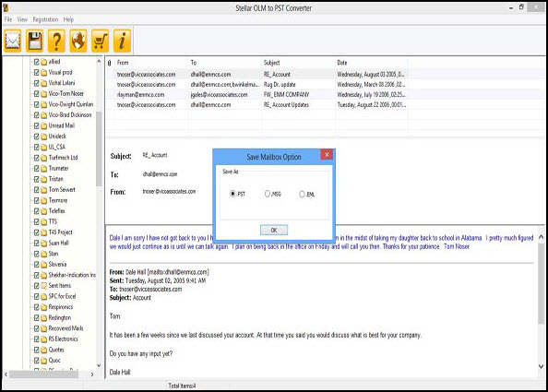
Task: Select the EML radio button
Action: tap(302, 194)
